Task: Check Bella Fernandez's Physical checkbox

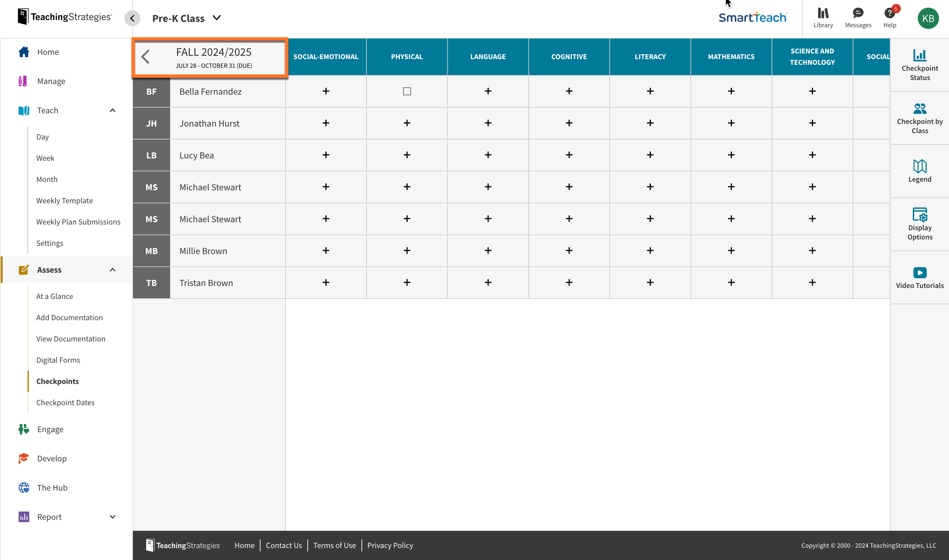Action: click(407, 91)
